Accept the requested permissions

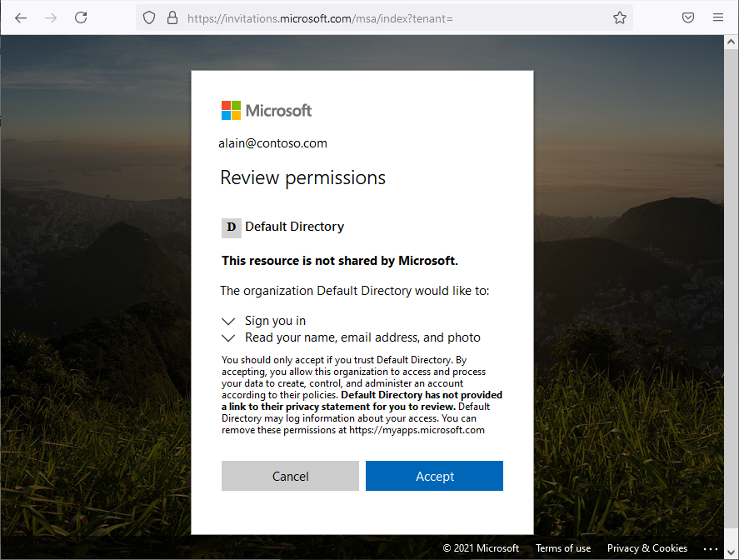pos(434,476)
